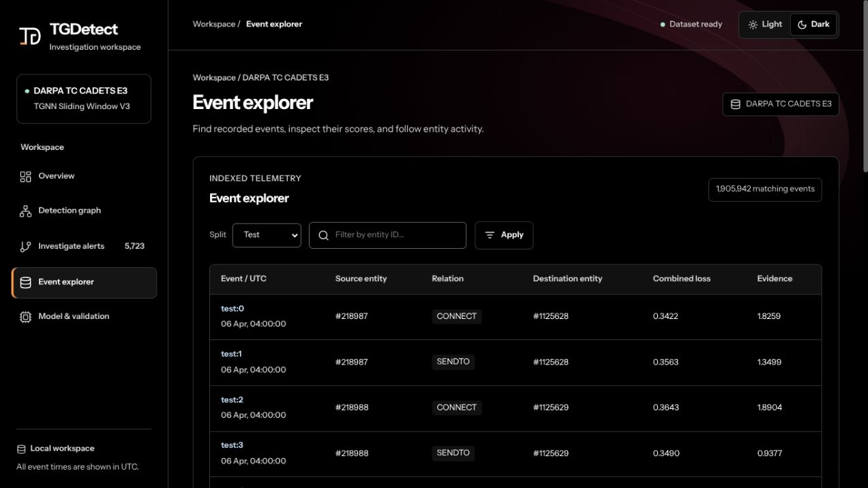This screenshot has height=488, width=868.
Task: Click combined loss value 0.3422
Action: 665,317
